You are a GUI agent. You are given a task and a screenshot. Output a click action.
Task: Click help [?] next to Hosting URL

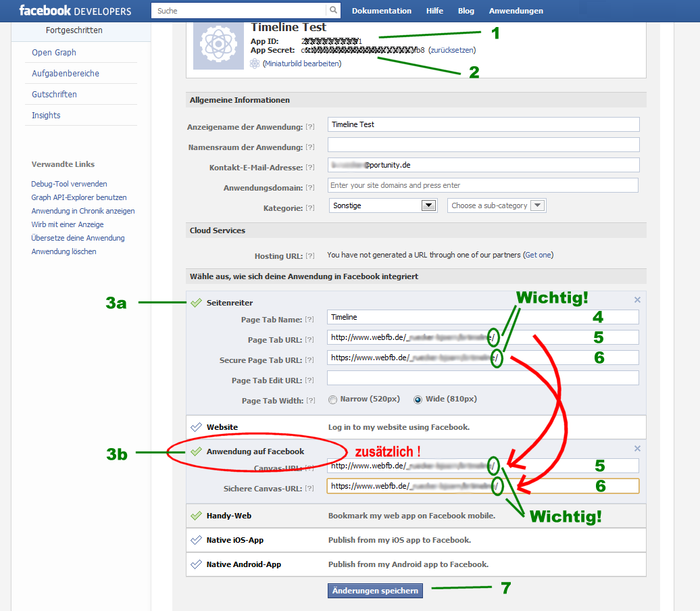(x=310, y=255)
